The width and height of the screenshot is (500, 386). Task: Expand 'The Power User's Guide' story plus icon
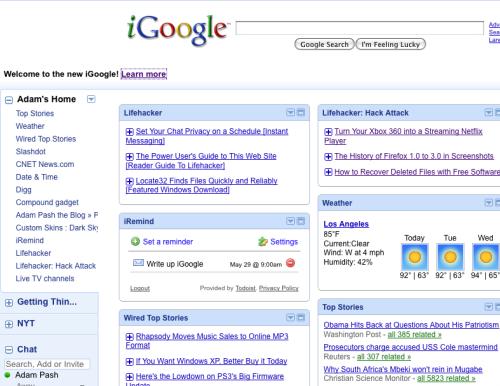point(130,156)
